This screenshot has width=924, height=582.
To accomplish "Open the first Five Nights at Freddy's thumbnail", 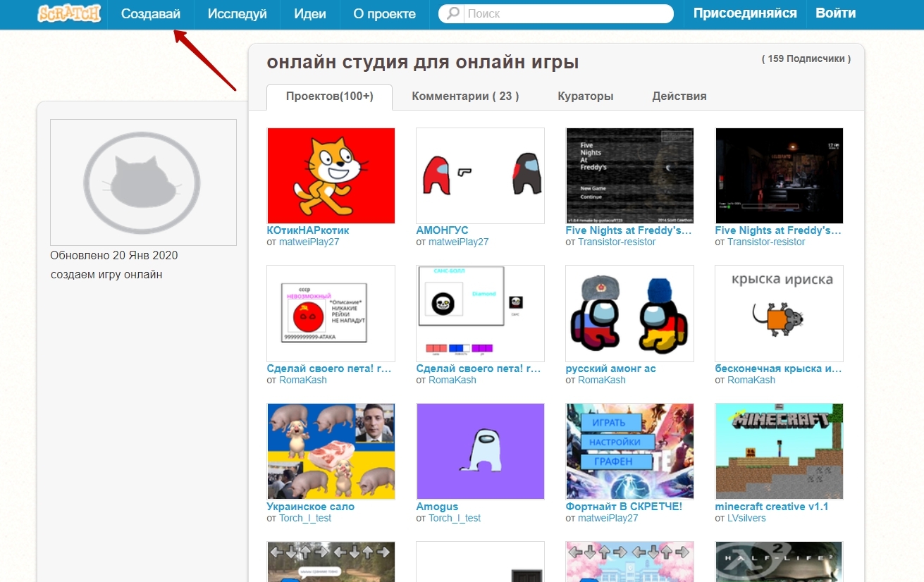I will coord(630,175).
